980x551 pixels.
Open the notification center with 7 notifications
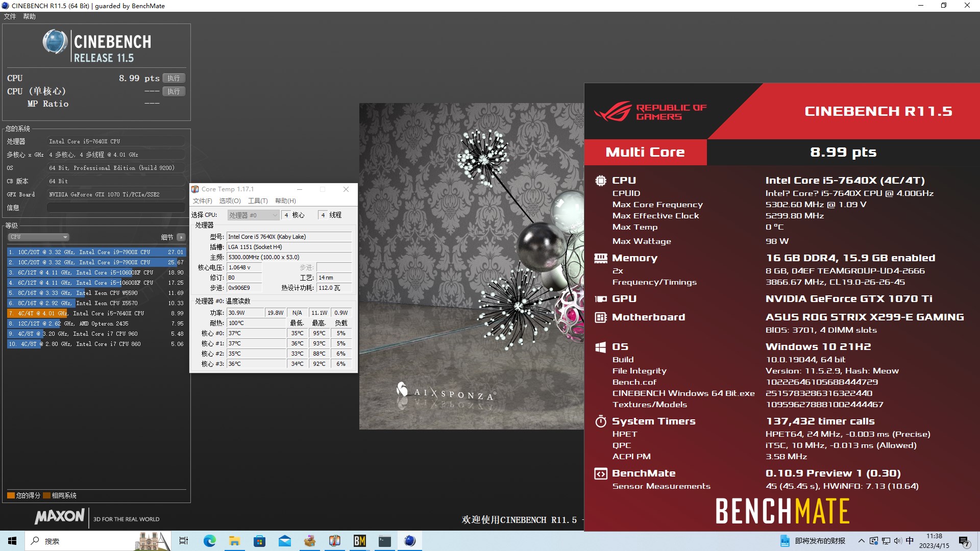click(x=964, y=541)
